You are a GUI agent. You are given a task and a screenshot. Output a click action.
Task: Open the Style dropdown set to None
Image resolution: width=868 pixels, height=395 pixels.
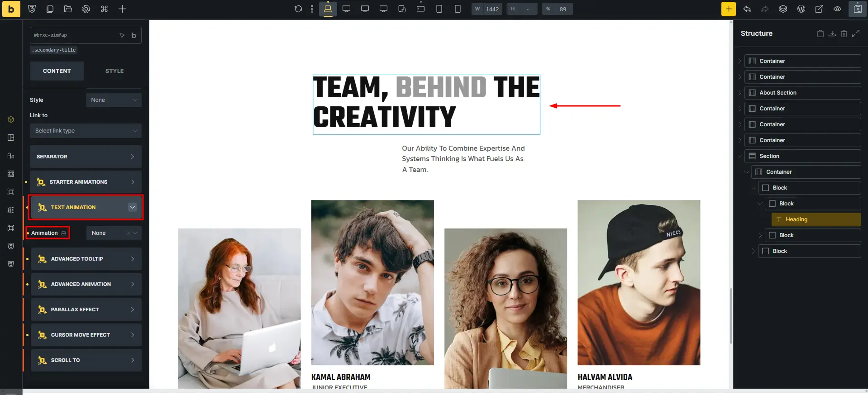pyautogui.click(x=114, y=100)
